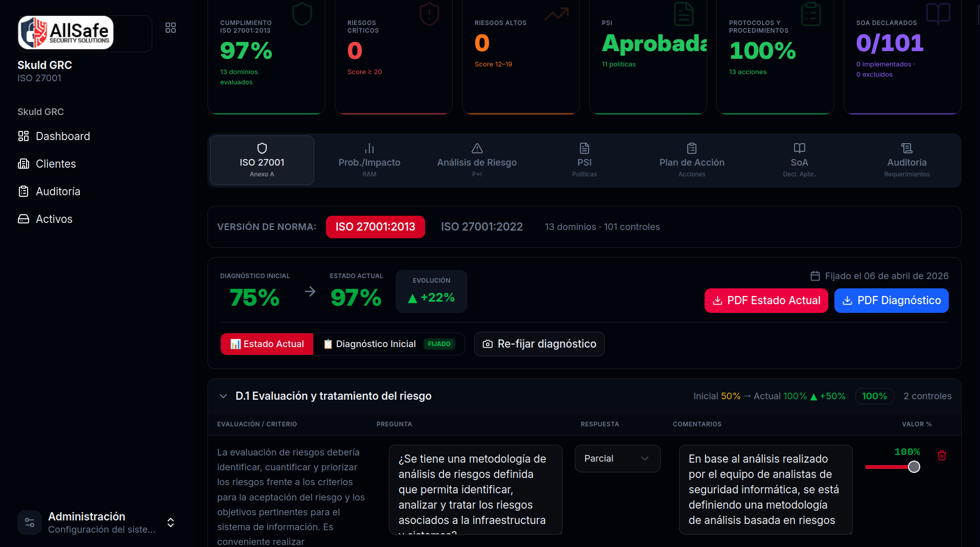Viewport: 980px width, 547px height.
Task: Open the Auditoría Requerimientos tab
Action: click(907, 161)
